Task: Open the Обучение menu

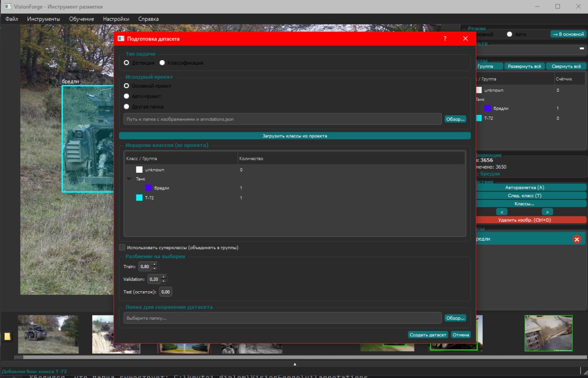Action: [x=81, y=19]
